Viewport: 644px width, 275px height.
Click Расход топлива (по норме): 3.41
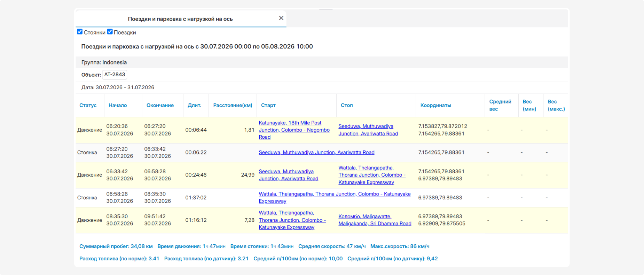click(119, 259)
